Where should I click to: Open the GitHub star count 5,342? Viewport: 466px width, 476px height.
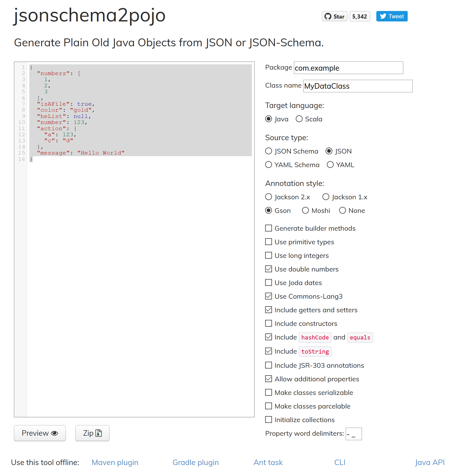click(360, 16)
